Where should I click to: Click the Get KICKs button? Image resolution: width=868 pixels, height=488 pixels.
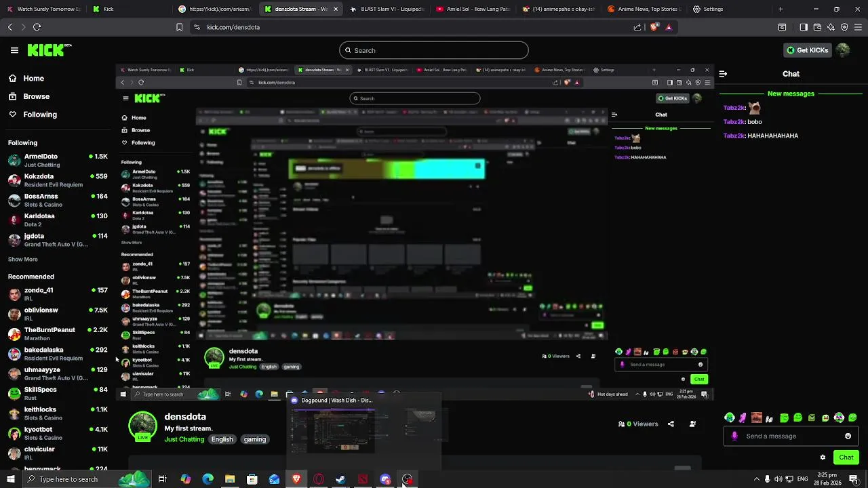click(x=807, y=50)
